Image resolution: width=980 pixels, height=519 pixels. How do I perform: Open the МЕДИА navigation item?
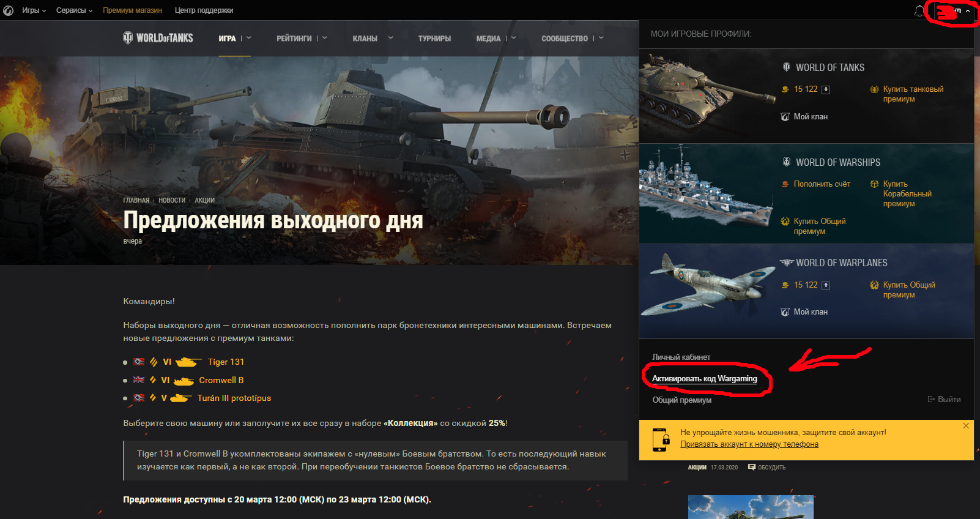pyautogui.click(x=488, y=39)
